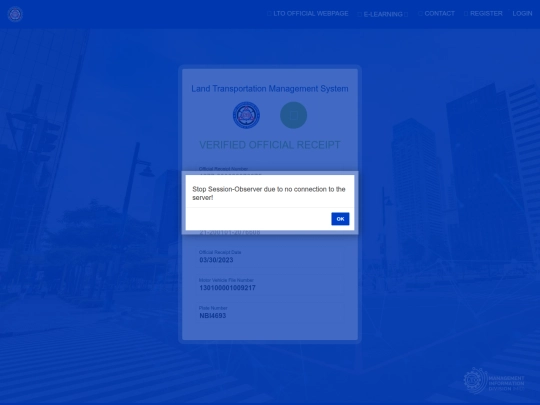Click the Verified Official Receipt heading
This screenshot has height=405, width=540.
[x=270, y=145]
